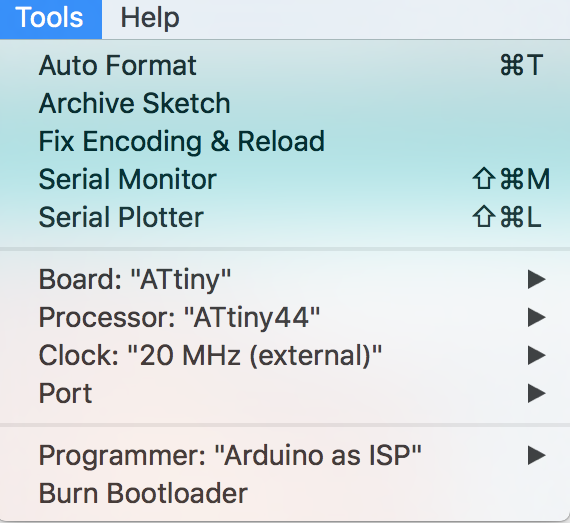Expand the Board submenu arrow
The height and width of the screenshot is (523, 570).
click(x=536, y=279)
